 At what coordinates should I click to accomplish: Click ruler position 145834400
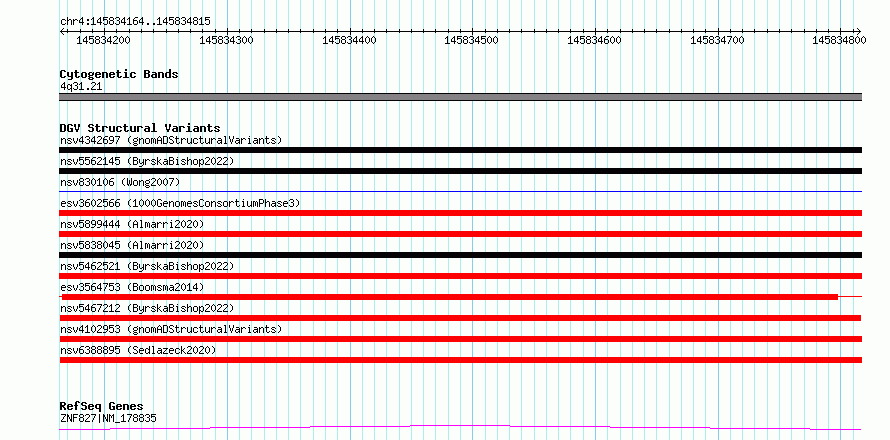tap(349, 40)
